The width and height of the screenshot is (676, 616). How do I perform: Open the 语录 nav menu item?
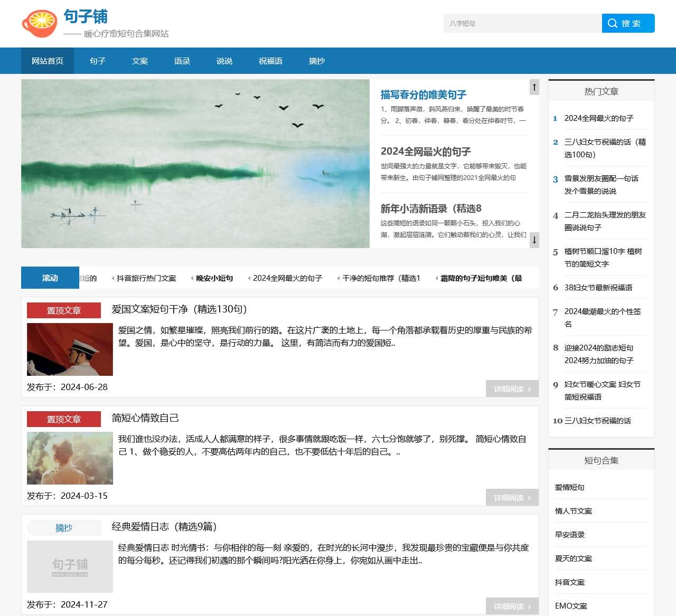tap(182, 61)
